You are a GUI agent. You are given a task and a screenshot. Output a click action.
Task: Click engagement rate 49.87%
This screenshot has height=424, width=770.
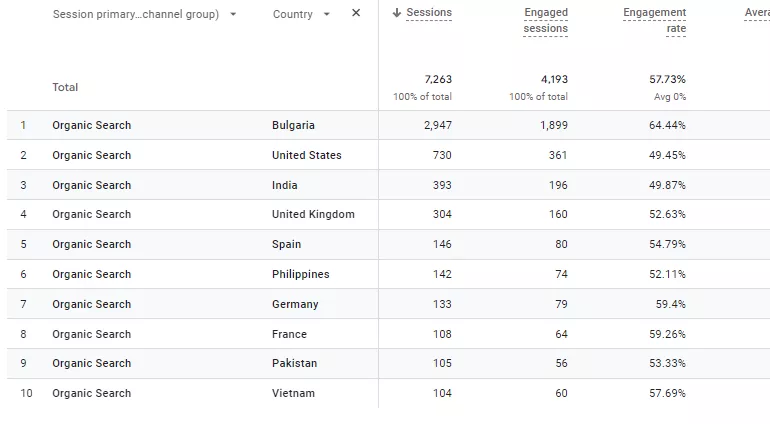667,185
